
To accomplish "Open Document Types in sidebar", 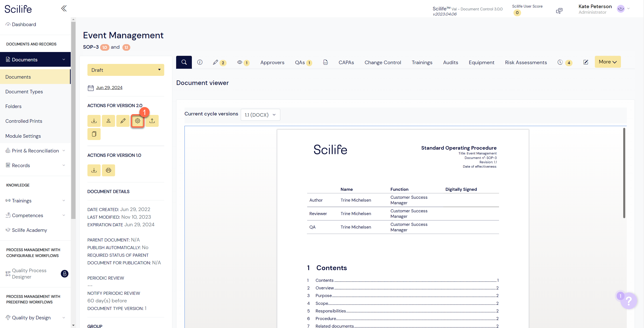I will (x=24, y=92).
